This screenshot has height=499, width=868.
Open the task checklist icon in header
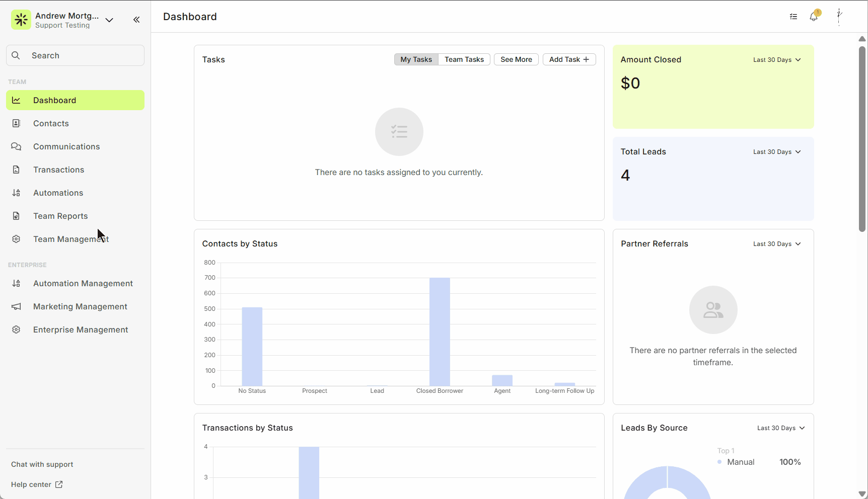[793, 17]
